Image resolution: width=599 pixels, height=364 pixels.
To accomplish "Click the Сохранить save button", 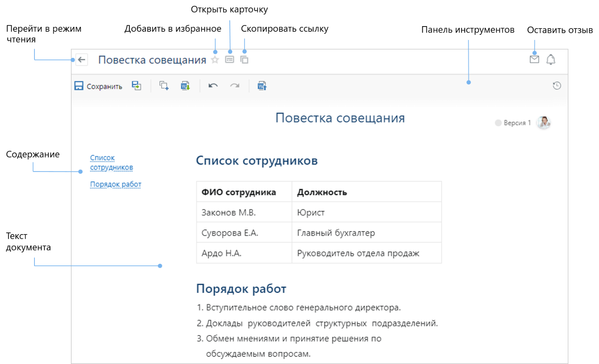I will [x=98, y=86].
